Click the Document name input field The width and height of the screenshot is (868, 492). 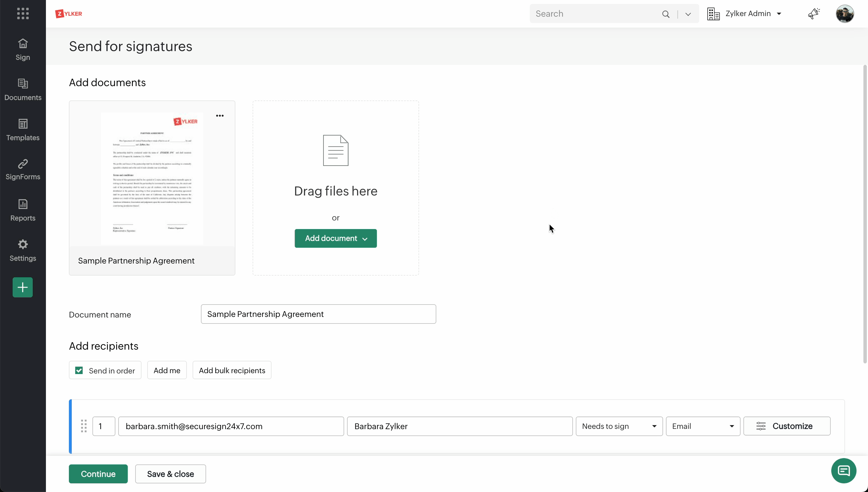pos(318,314)
